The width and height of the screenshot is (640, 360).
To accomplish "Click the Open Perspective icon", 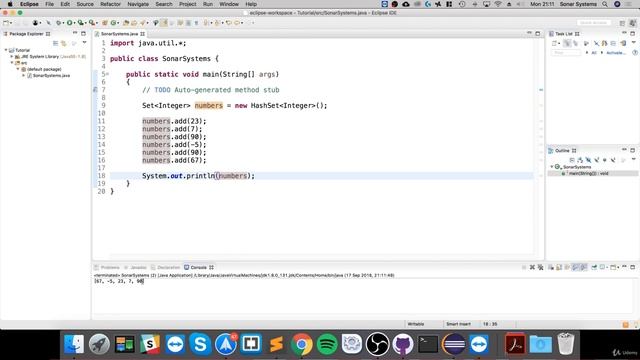I will pyautogui.click(x=622, y=23).
